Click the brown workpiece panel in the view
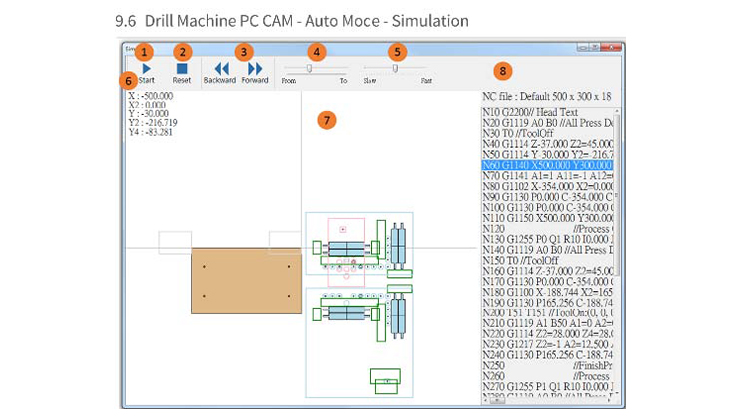Screen dimensions: 743x418 [245, 280]
